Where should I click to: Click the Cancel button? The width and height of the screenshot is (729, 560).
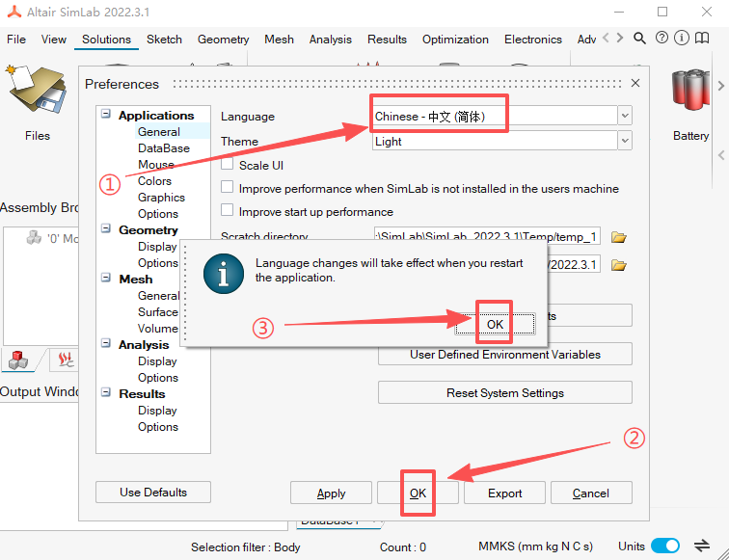[591, 493]
